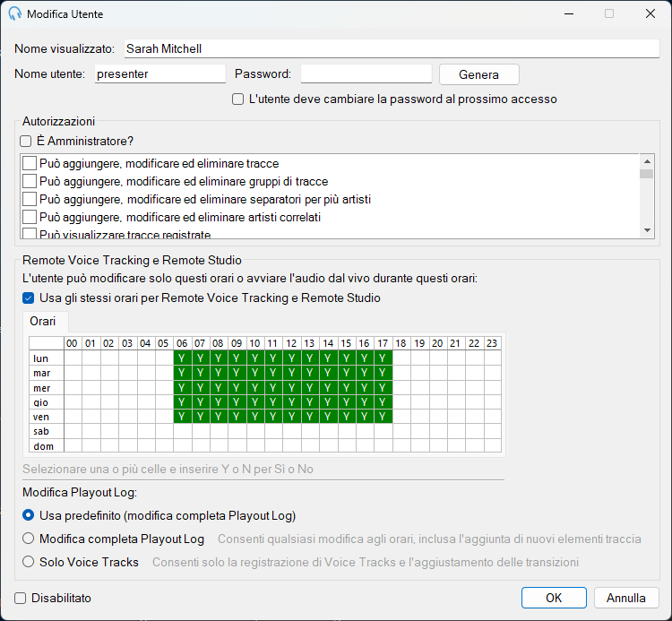Click into the Password input field
The height and width of the screenshot is (621, 672).
pos(366,73)
